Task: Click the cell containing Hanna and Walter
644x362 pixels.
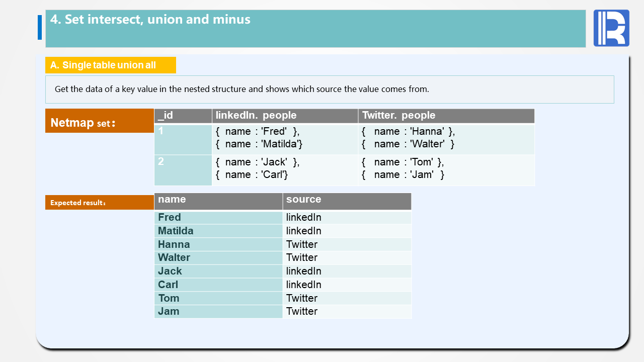Action: coord(446,138)
